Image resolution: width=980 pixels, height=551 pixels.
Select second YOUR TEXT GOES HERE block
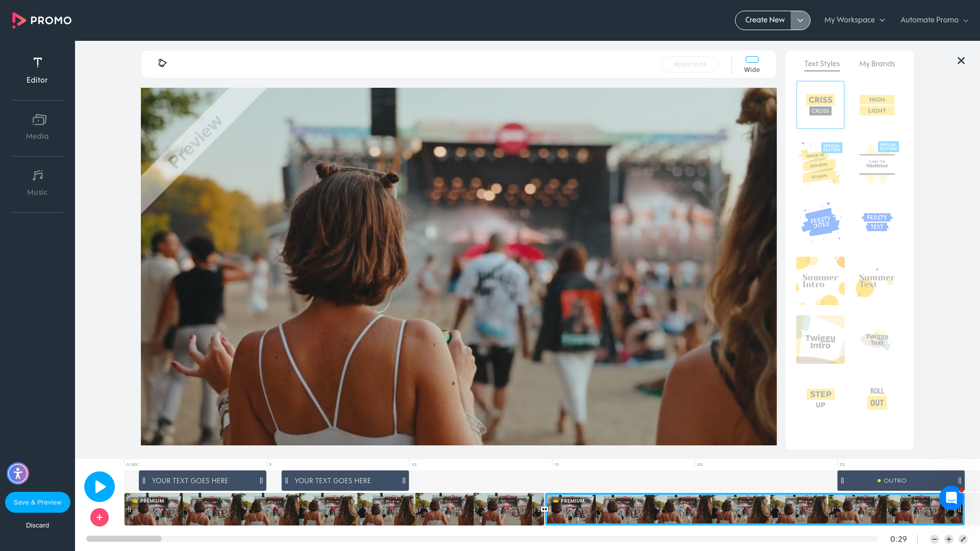345,481
